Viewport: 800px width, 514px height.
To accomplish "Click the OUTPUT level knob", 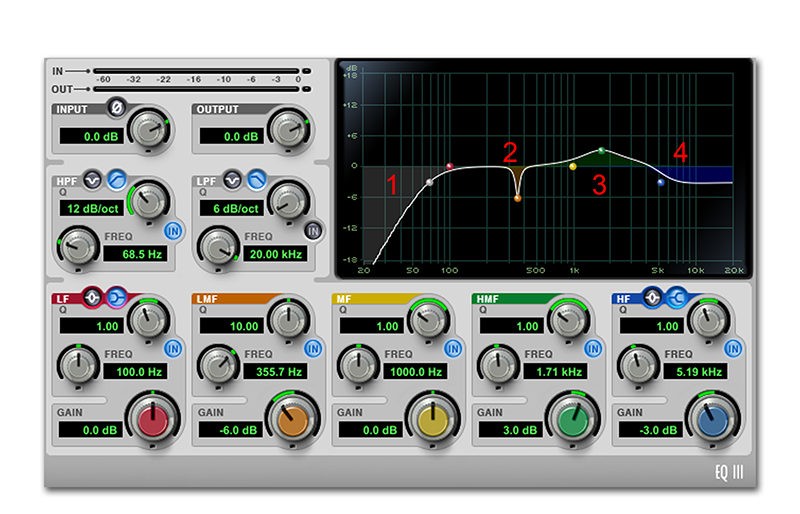I will (x=289, y=128).
